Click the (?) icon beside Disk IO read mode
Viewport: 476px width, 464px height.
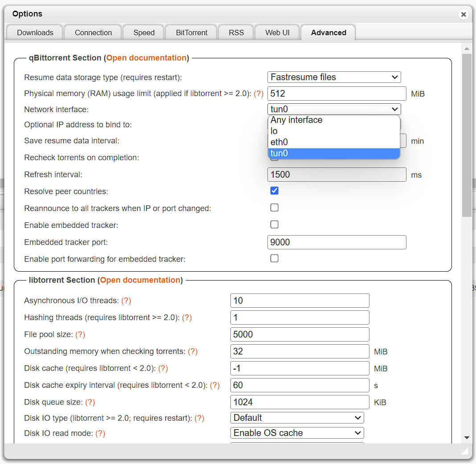[100, 434]
